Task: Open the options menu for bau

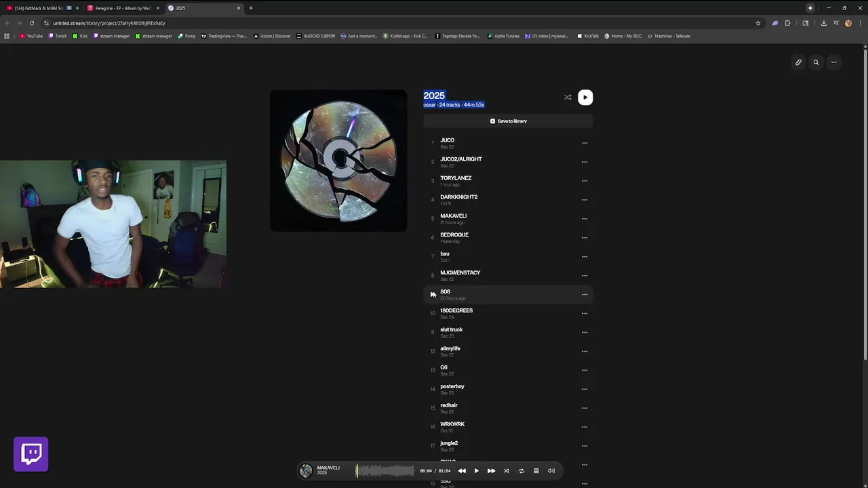Action: point(585,257)
